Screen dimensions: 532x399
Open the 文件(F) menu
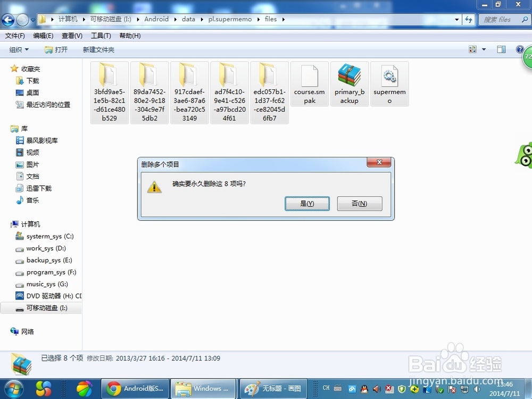(x=15, y=36)
